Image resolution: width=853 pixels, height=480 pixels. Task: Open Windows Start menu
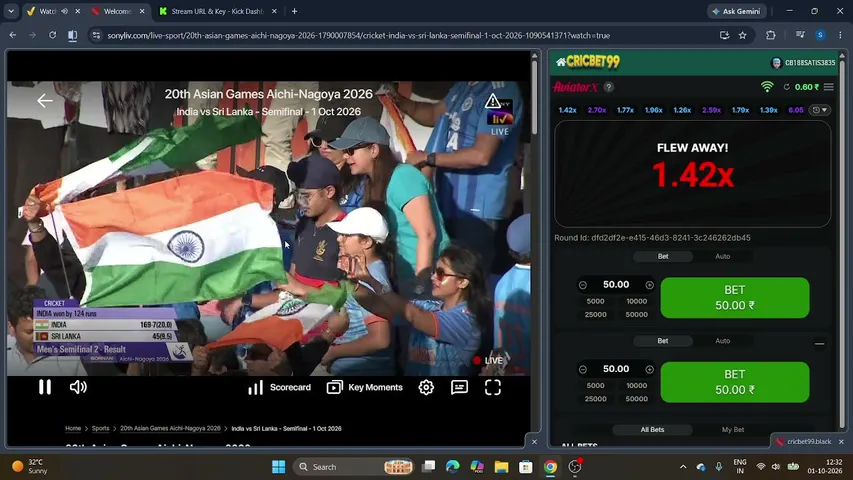(279, 467)
